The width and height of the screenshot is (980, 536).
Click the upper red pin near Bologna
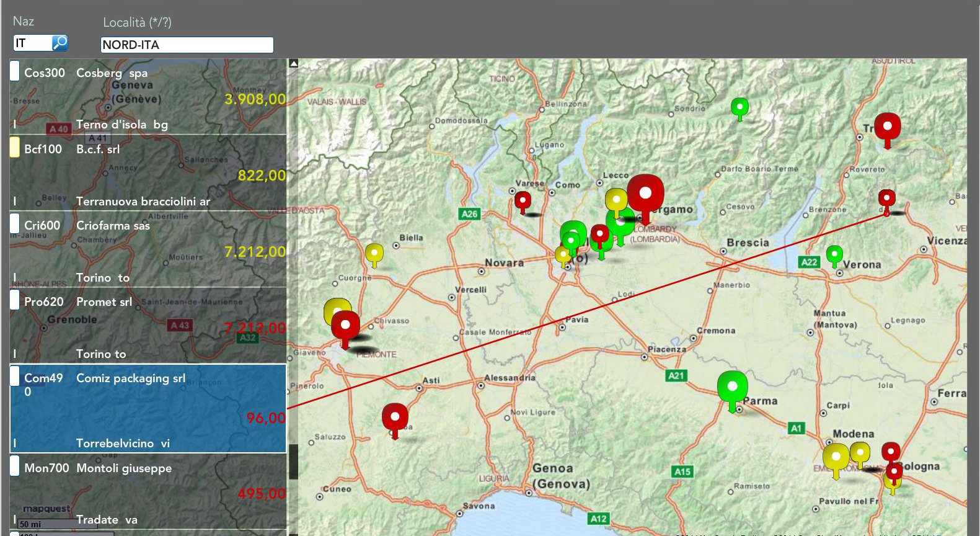[x=891, y=451]
